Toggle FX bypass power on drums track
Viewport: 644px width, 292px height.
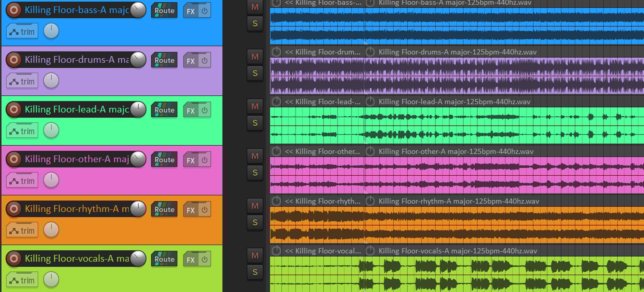(205, 60)
